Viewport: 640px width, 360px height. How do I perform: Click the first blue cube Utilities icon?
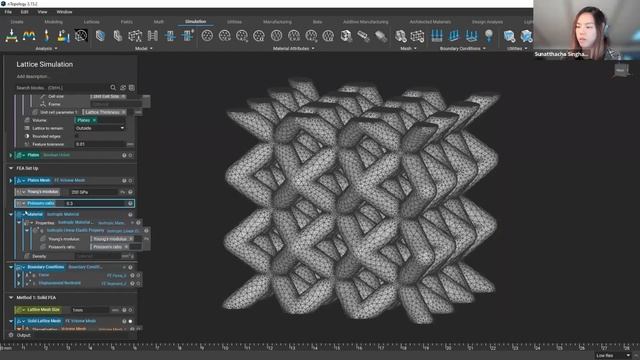tap(509, 36)
